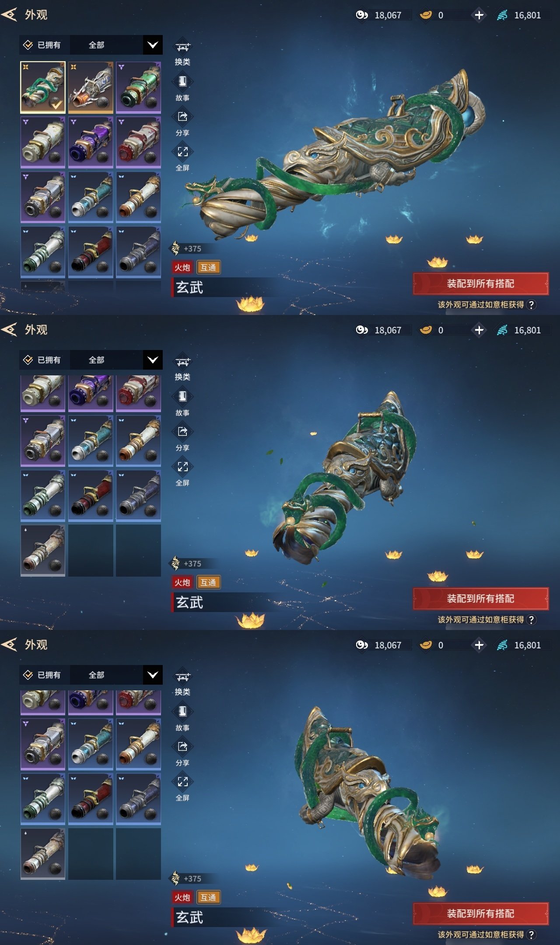The width and height of the screenshot is (560, 945).
Task: Expand the 全部 dropdown arrow in top screen
Action: coord(153,45)
